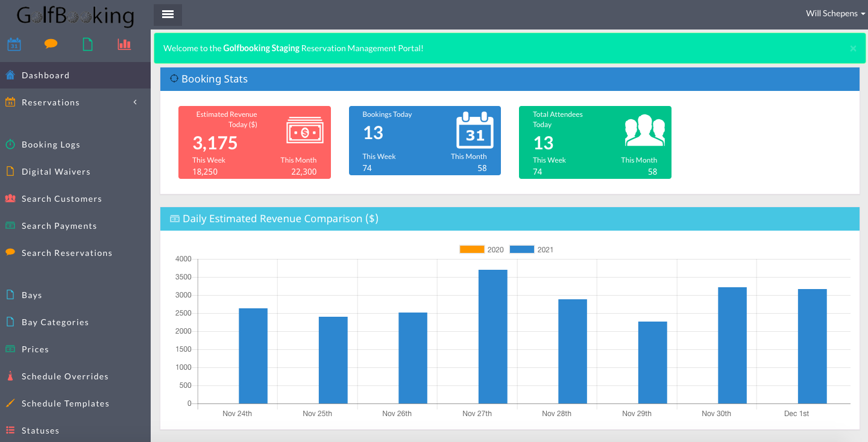The image size is (868, 442).
Task: Select the document icon in the top icon row
Action: [87, 44]
